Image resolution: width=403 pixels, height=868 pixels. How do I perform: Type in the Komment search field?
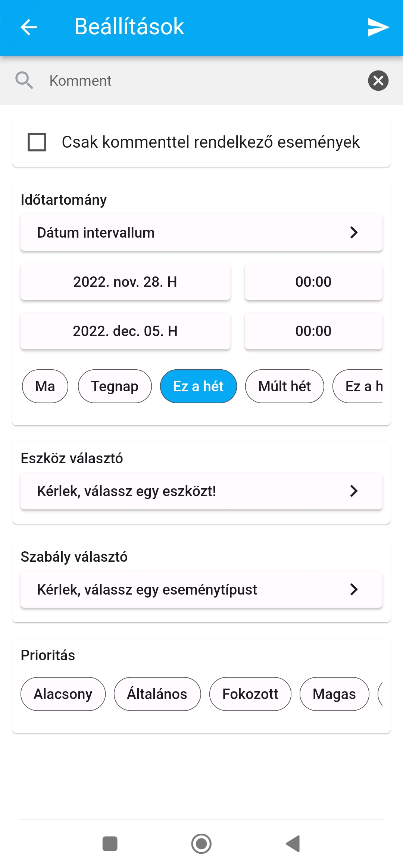click(x=201, y=81)
